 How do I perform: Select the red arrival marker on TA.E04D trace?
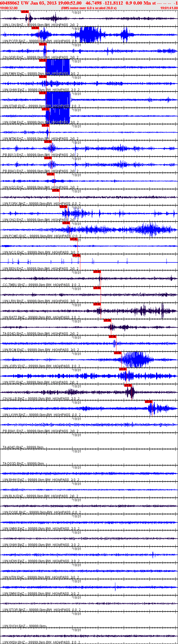[x=107, y=320]
